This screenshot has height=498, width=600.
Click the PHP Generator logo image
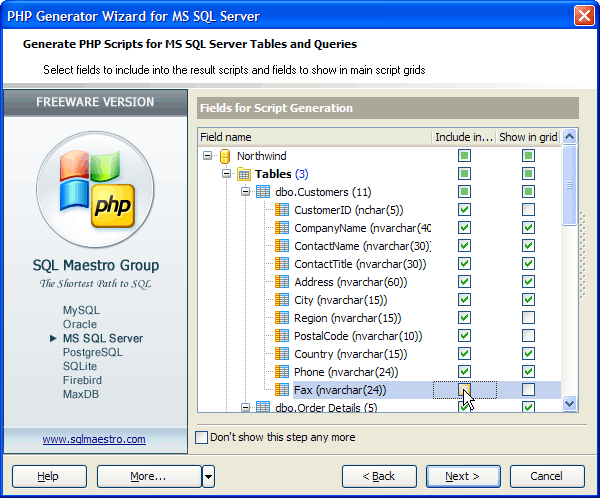(x=95, y=189)
